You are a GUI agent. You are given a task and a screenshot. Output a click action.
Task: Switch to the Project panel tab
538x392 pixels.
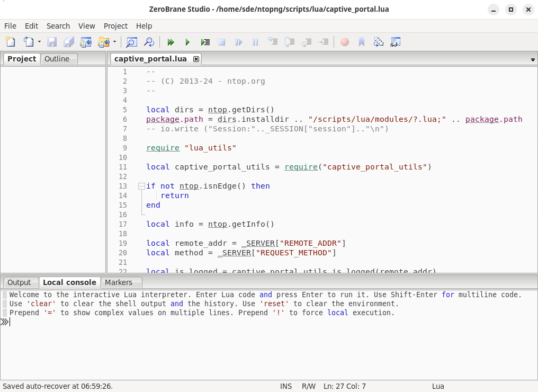point(22,59)
